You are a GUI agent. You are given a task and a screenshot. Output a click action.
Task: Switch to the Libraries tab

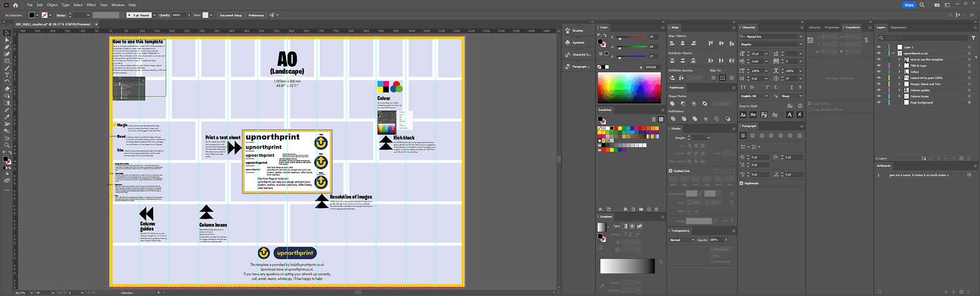[x=814, y=28]
